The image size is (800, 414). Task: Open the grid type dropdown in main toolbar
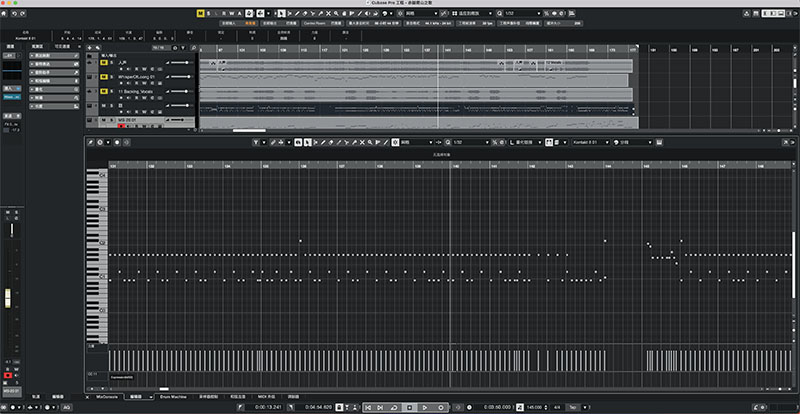click(472, 13)
